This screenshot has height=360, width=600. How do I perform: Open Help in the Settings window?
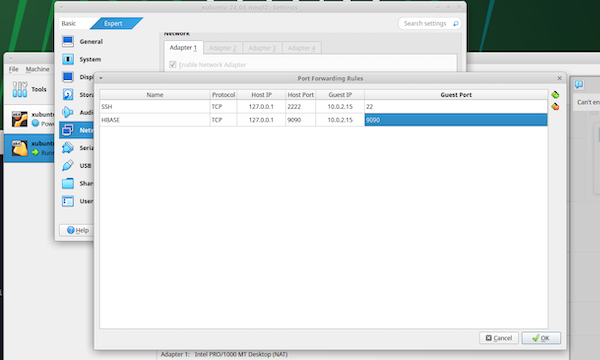click(78, 230)
